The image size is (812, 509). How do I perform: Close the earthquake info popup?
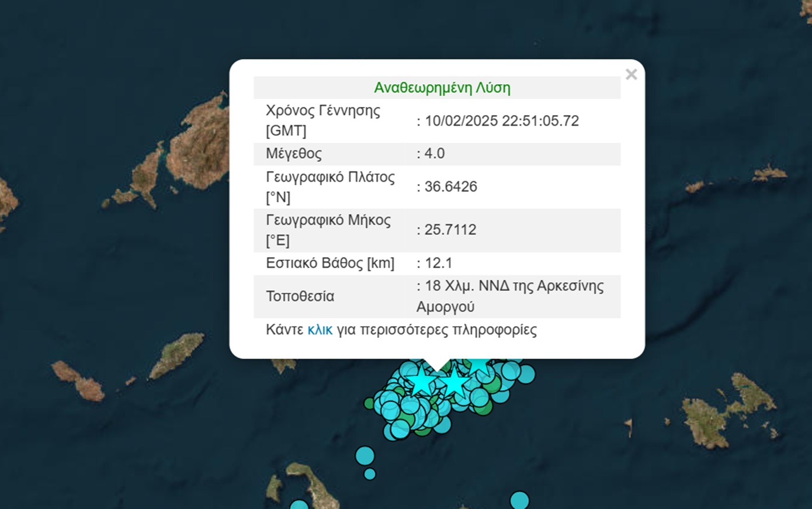pyautogui.click(x=631, y=75)
